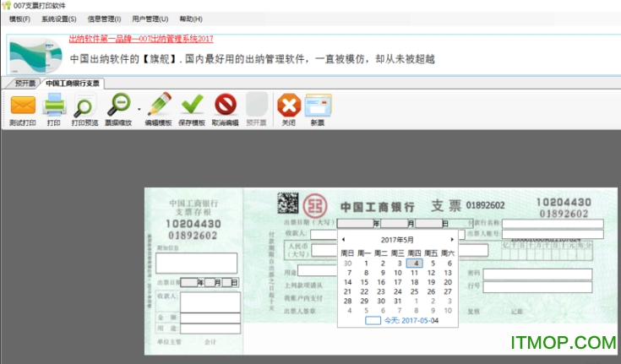Click the 票据缩放 zoom magnifier icon

point(117,106)
